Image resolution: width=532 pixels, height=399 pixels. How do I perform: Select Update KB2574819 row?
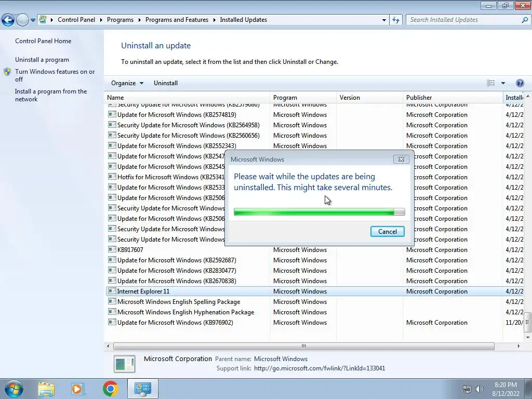[315, 115]
